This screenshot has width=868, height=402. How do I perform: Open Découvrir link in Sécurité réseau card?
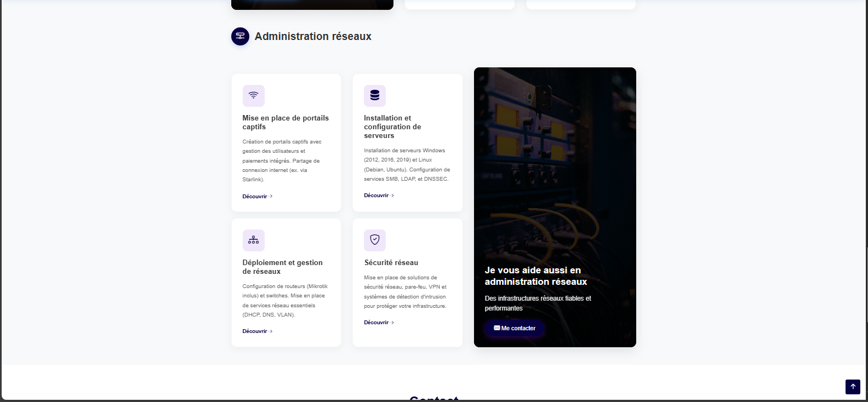[x=376, y=323]
